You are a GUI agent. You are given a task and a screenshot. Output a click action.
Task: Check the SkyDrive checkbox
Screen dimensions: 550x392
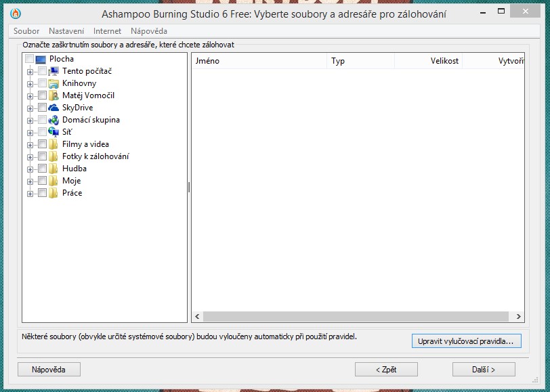pos(42,107)
